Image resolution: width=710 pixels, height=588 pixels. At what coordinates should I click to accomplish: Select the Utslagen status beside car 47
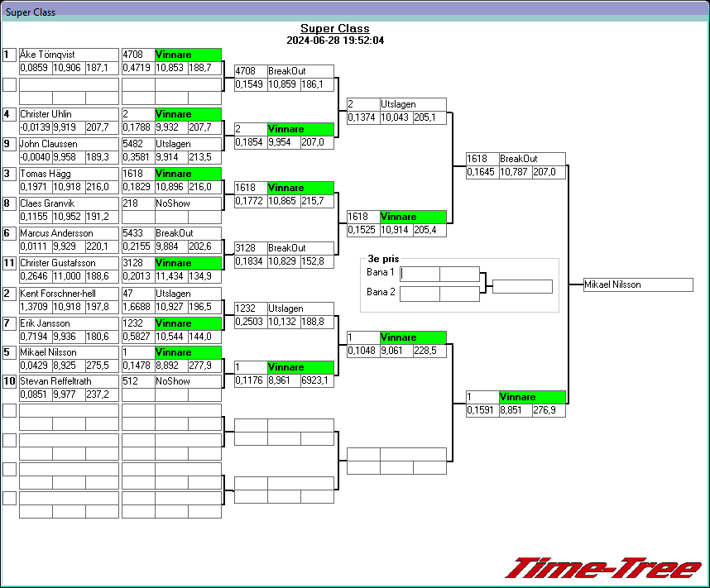tap(189, 294)
